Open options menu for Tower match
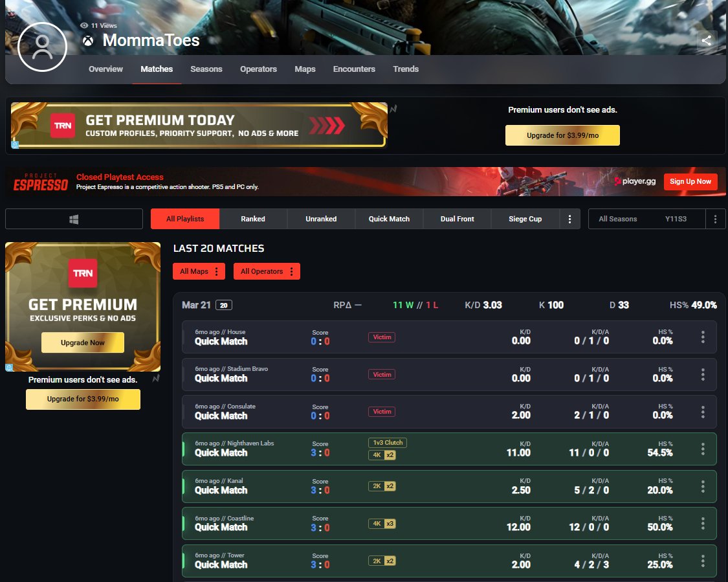This screenshot has width=728, height=582. click(703, 561)
